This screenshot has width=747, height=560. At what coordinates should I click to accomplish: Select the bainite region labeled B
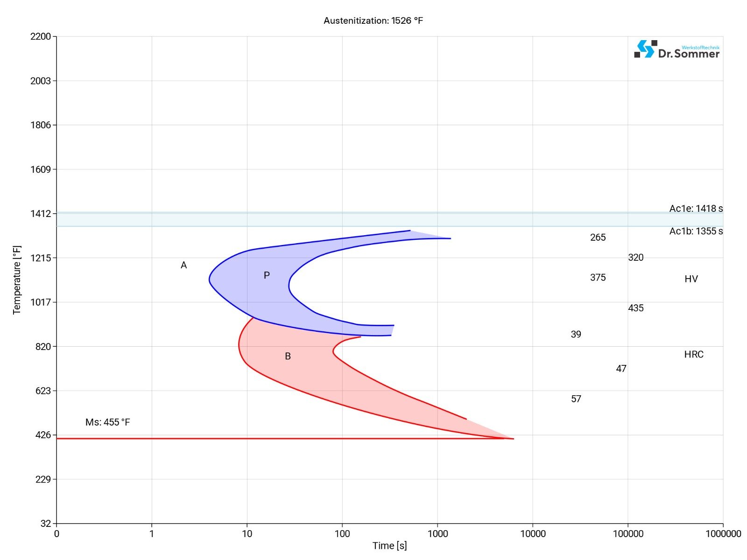288,356
